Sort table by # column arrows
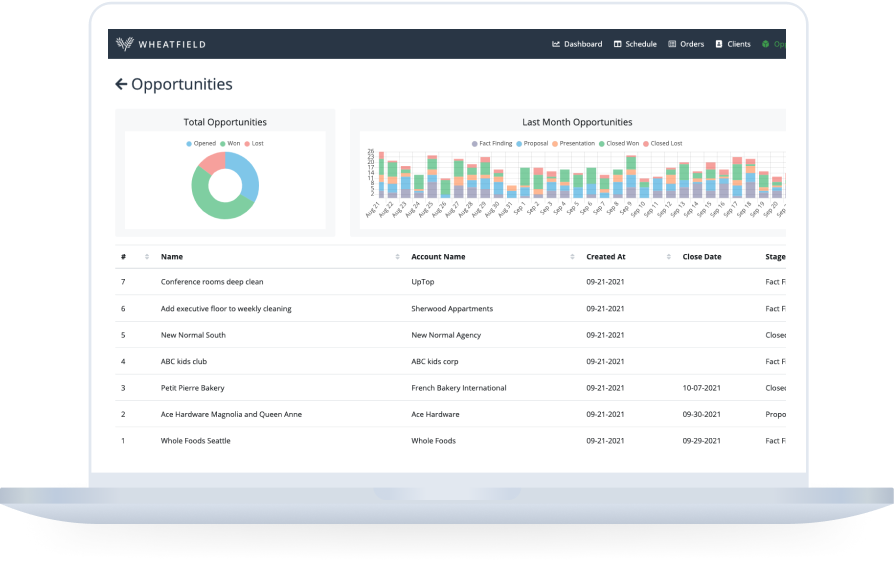 [147, 257]
